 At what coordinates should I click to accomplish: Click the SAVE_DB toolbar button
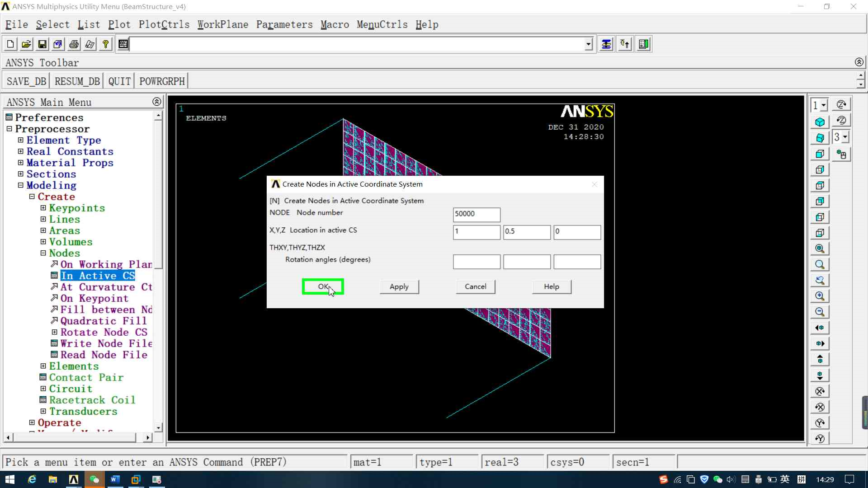(x=26, y=81)
